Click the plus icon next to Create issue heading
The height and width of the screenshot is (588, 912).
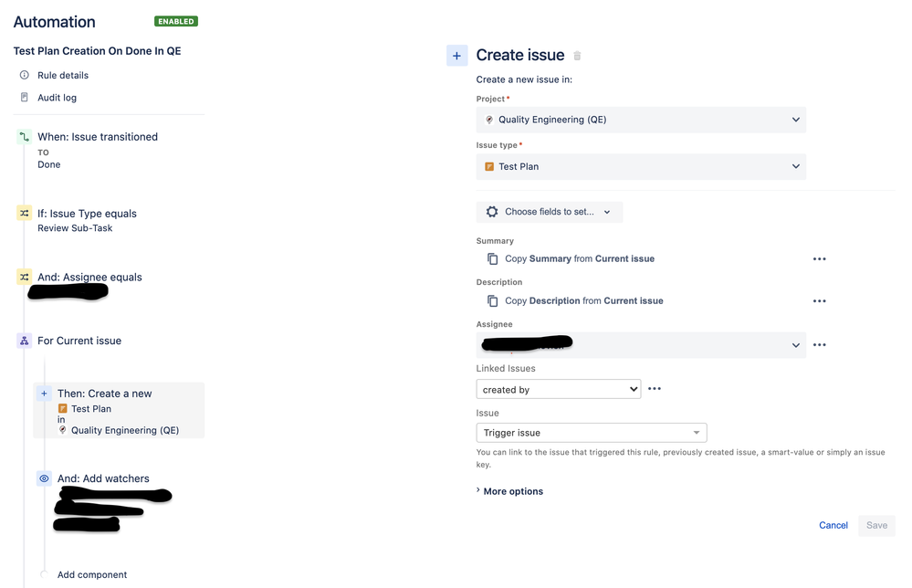pos(456,56)
